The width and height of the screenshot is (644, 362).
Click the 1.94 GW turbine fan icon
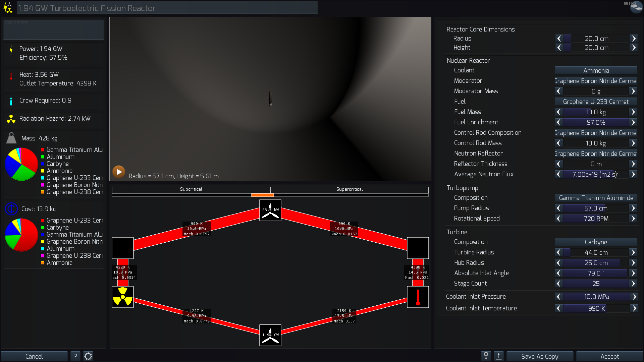pyautogui.click(x=270, y=335)
